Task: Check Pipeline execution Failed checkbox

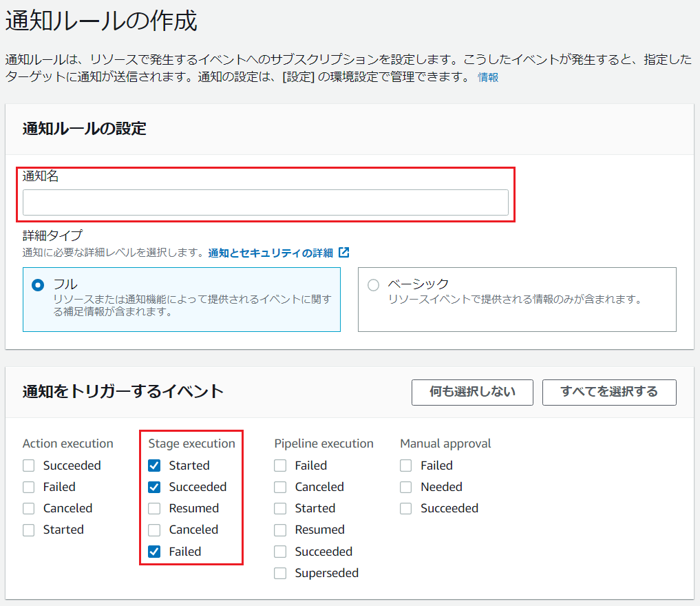Action: (280, 466)
